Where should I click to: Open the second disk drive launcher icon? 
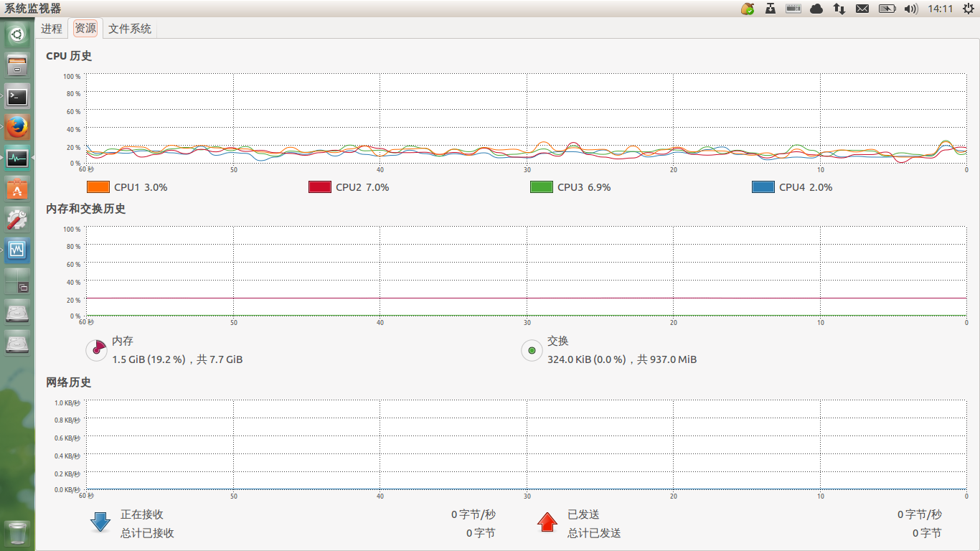pos(17,343)
